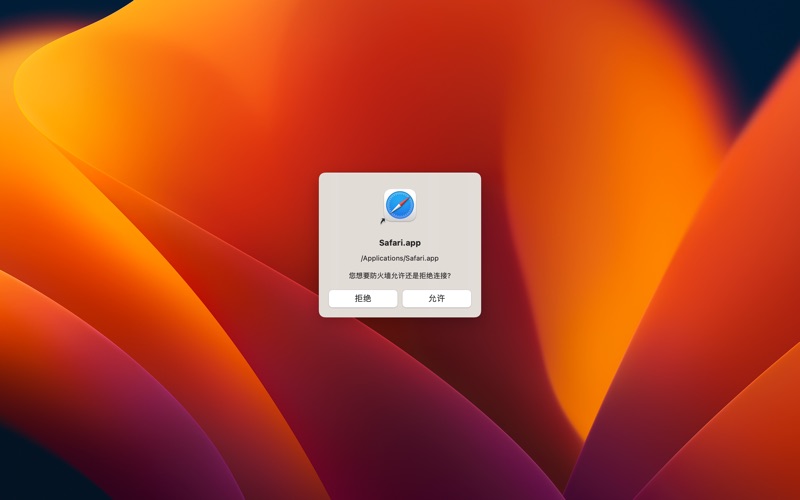Image resolution: width=800 pixels, height=500 pixels.
Task: Click the Safari compass app icon
Action: [400, 205]
